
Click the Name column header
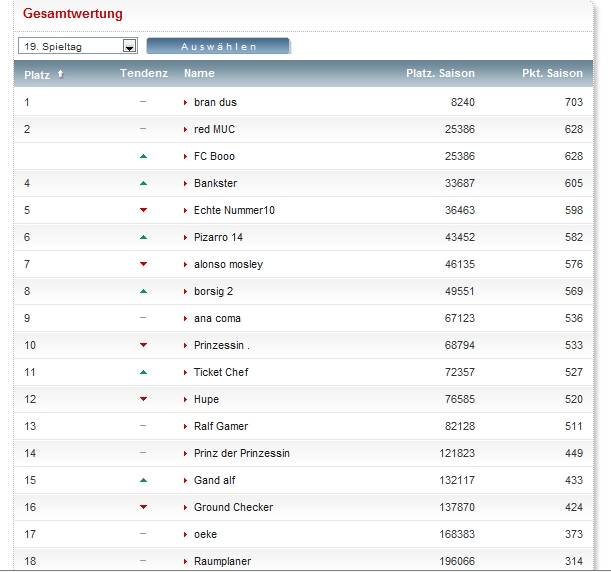click(x=199, y=73)
